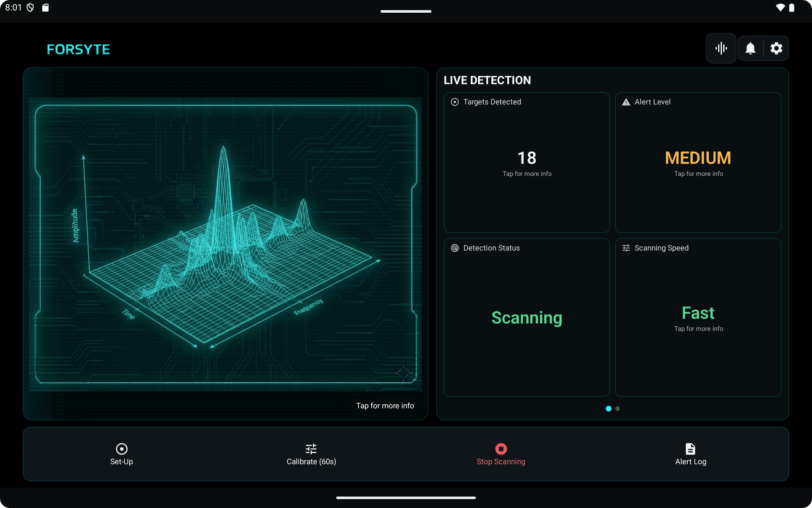This screenshot has height=508, width=812.
Task: Select the first pagination dot
Action: 608,409
